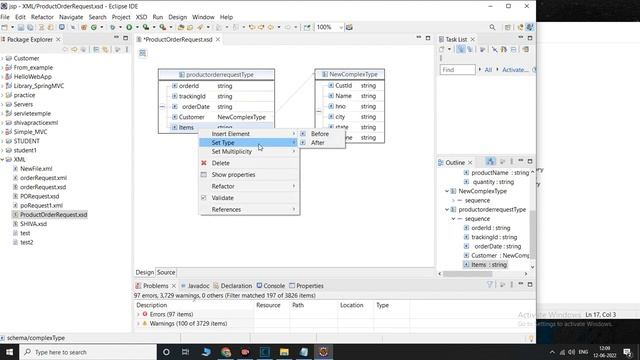
Task: Click the Activate... link in Task List
Action: 515,70
